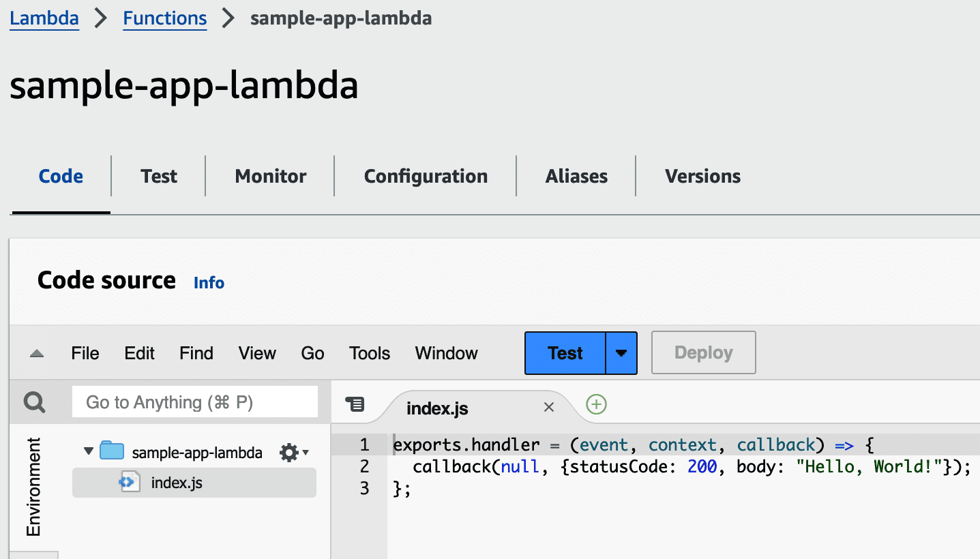Click the index.js file icon in the tree
Image resolution: width=980 pixels, height=559 pixels.
(129, 483)
